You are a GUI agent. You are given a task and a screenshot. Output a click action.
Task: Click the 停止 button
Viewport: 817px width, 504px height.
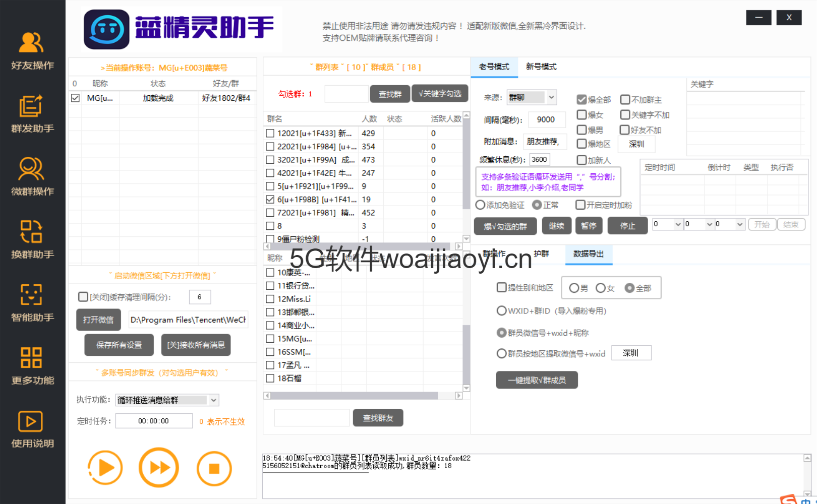point(627,226)
